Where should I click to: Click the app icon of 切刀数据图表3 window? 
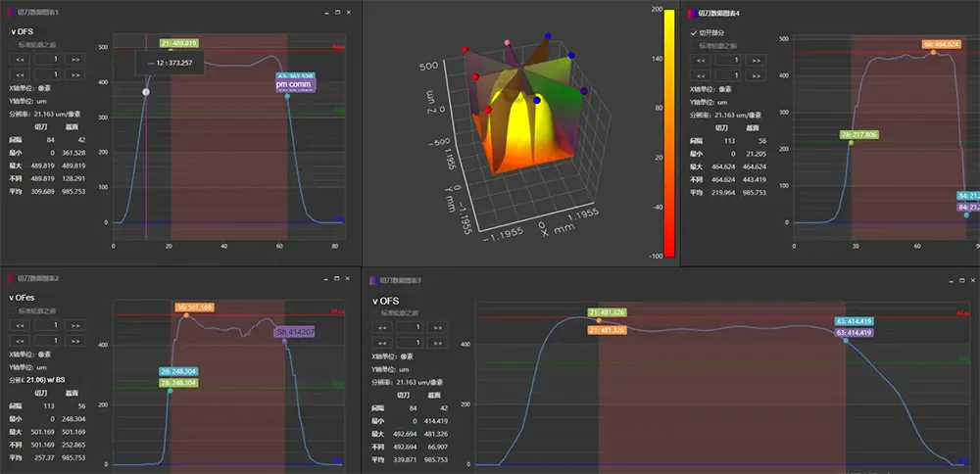click(x=373, y=280)
